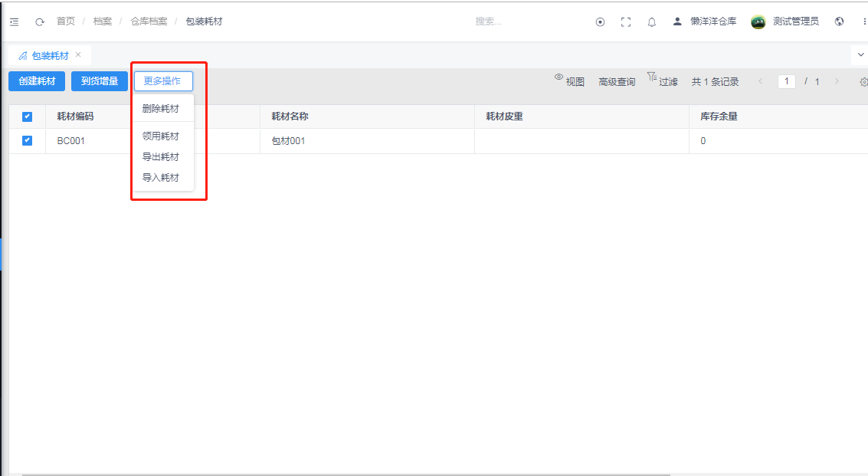868x476 pixels.
Task: Open the target/record icon in header
Action: [x=600, y=22]
